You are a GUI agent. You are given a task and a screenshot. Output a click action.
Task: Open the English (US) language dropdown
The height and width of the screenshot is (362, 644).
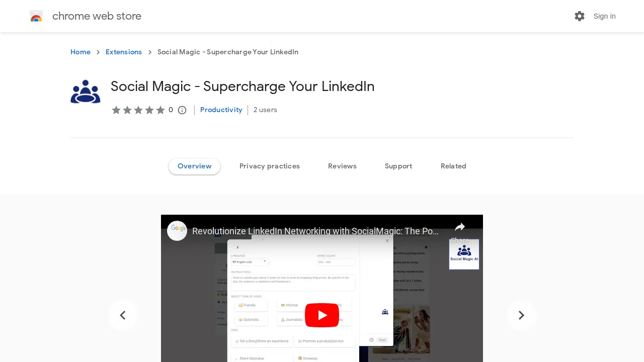coord(249,262)
